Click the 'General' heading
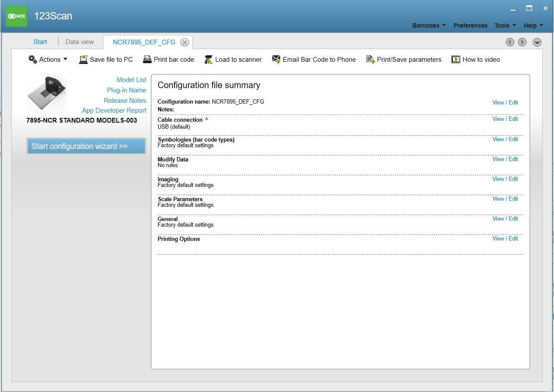 pos(168,219)
